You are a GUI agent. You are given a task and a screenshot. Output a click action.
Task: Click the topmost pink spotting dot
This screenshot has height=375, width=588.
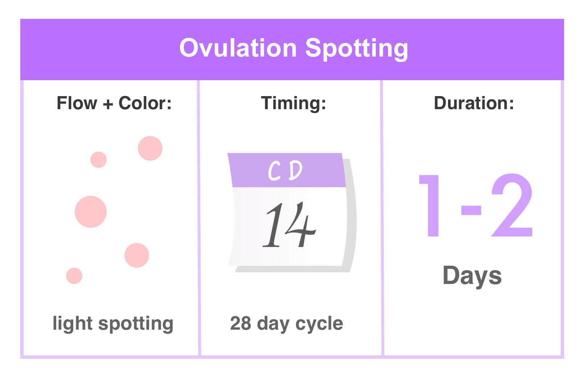pyautogui.click(x=150, y=148)
